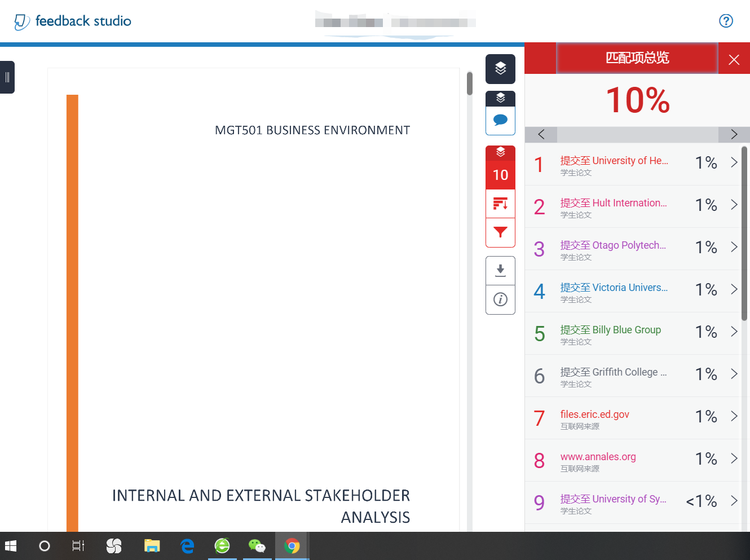This screenshot has height=560, width=750.
Task: Click the match list scrollbar
Action: (744, 233)
